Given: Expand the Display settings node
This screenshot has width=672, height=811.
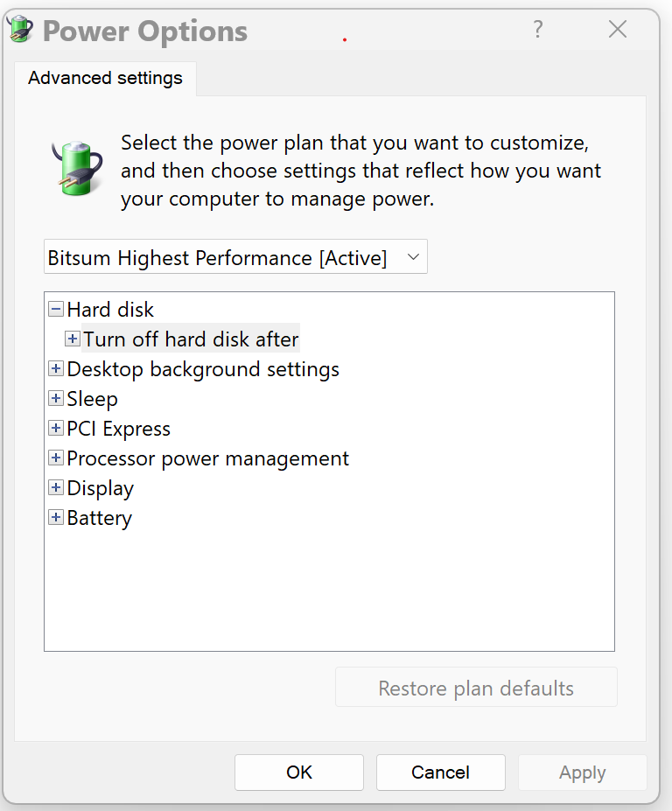Looking at the screenshot, I should (56, 488).
